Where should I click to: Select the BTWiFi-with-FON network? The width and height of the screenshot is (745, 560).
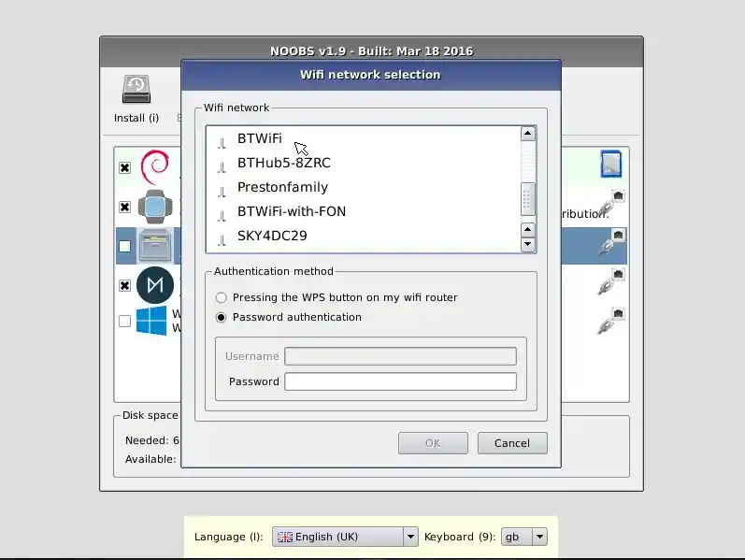coord(292,211)
